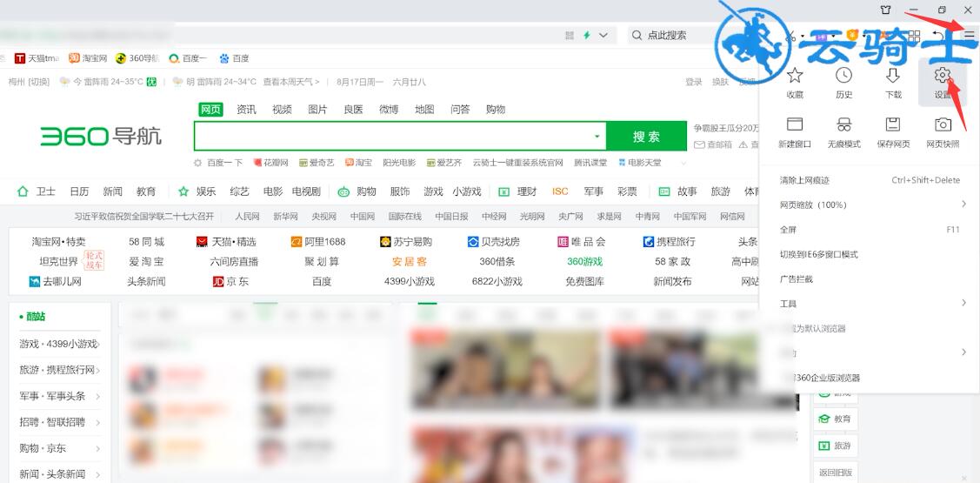This screenshot has height=483, width=980.
Task: Open the 360导航 bookmark
Action: [x=137, y=58]
